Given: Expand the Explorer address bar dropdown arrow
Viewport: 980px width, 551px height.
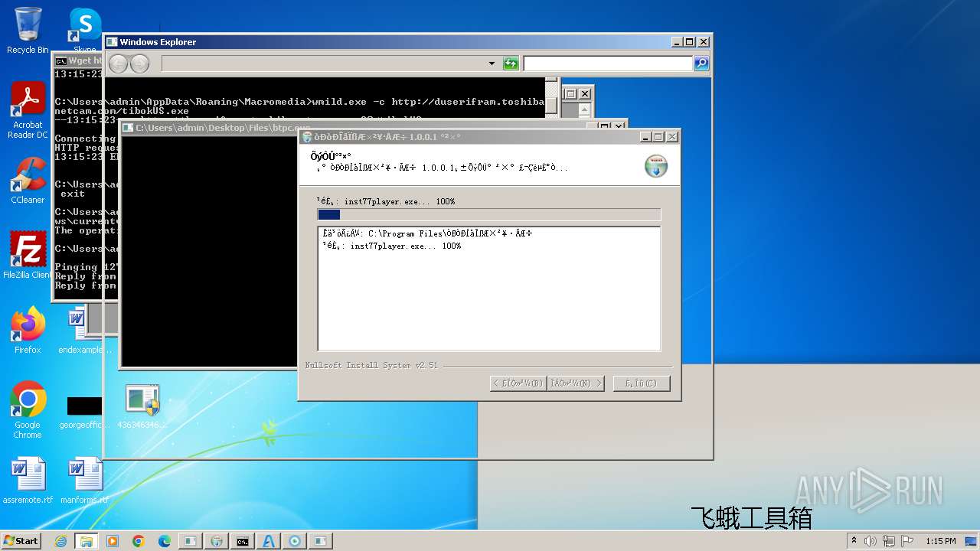Looking at the screenshot, I should pyautogui.click(x=492, y=64).
